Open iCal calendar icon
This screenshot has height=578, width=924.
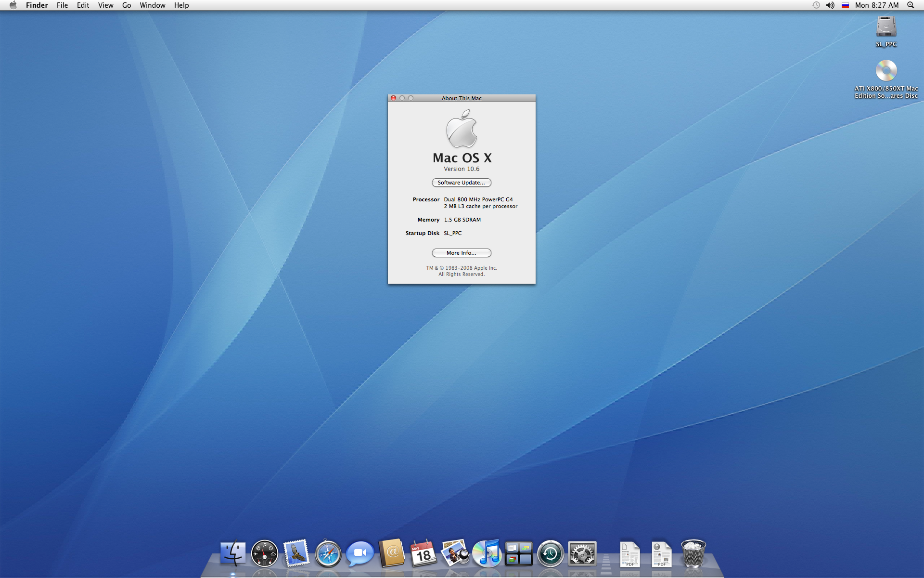tap(423, 553)
